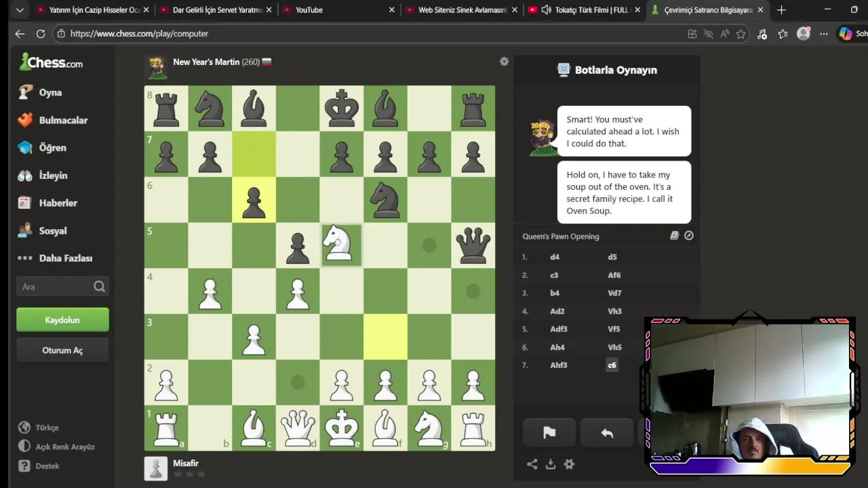The image size is (868, 488).
Task: Select the white king on e1
Action: coord(341,428)
